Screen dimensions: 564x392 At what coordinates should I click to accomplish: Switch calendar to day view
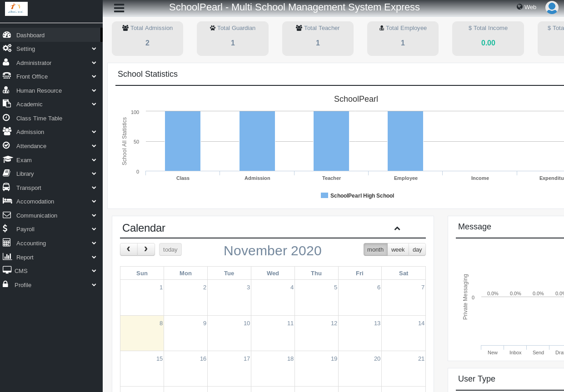pyautogui.click(x=417, y=249)
